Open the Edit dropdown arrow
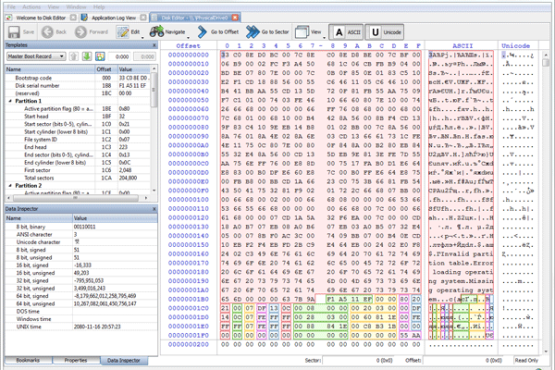This screenshot has height=370, width=555. click(x=142, y=37)
